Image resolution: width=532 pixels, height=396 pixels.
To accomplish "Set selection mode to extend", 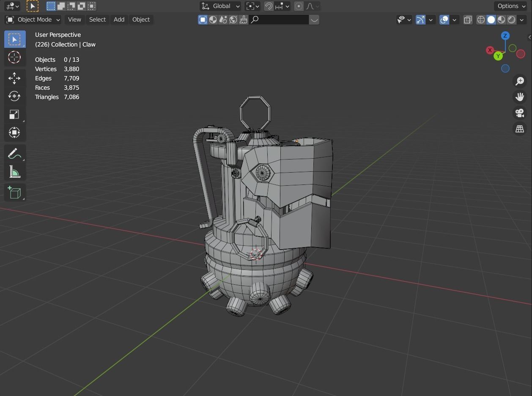I will (61, 6).
